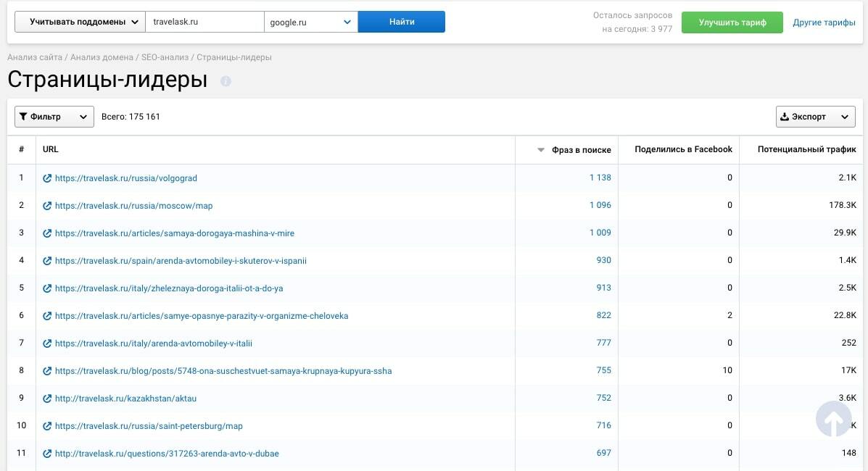The width and height of the screenshot is (868, 471).
Task: Expand the Экспорт dropdown menu
Action: 815,117
